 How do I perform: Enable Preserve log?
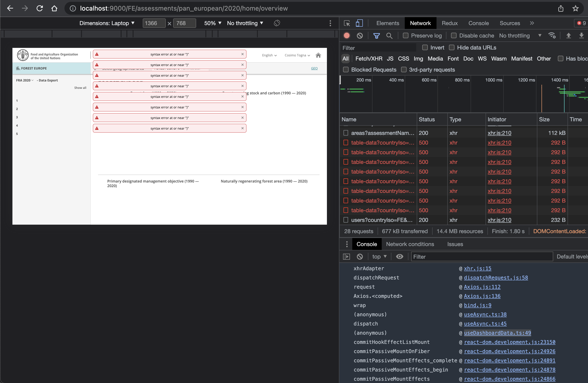pyautogui.click(x=405, y=35)
